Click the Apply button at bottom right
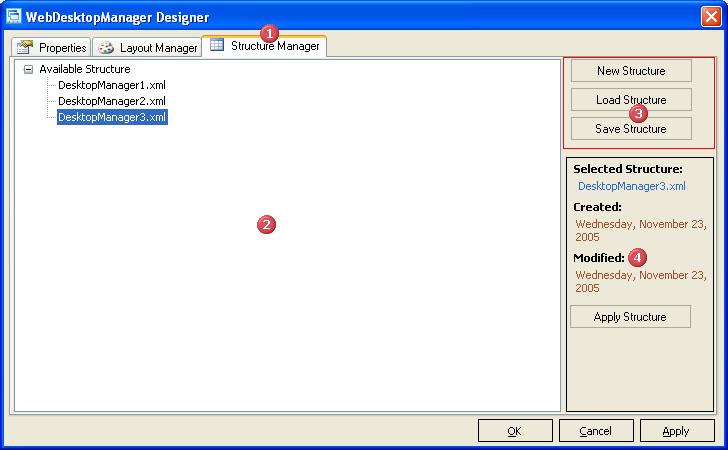The width and height of the screenshot is (728, 450). [x=676, y=431]
